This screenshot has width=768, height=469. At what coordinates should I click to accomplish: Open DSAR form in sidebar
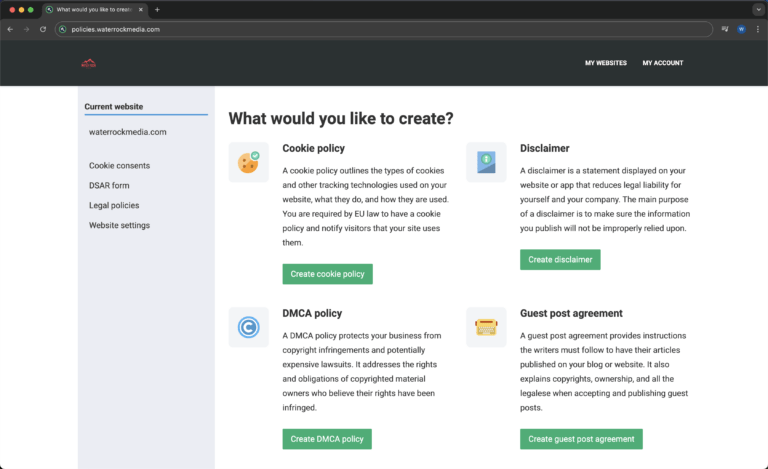click(x=109, y=186)
